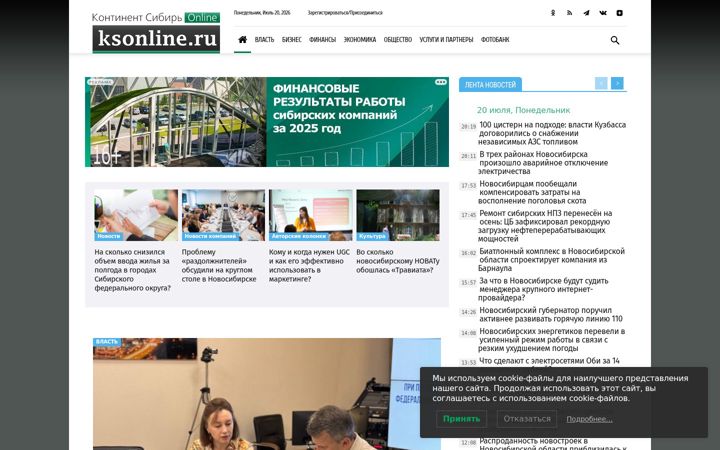Open news «Распроданность новостроек» at feed bottom

(553, 444)
